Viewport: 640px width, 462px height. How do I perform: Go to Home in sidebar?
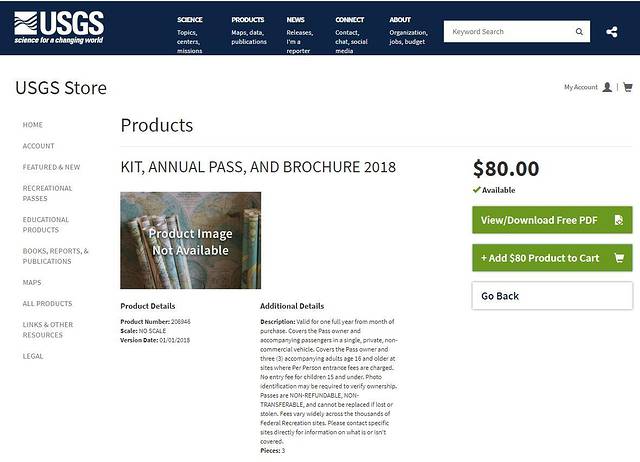coord(33,125)
